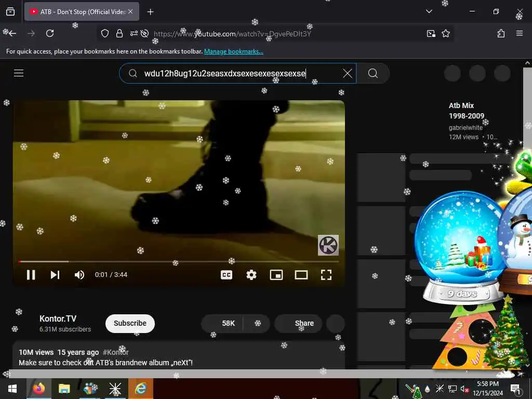This screenshot has width=532, height=399.
Task: Reload the current page
Action: 50,33
